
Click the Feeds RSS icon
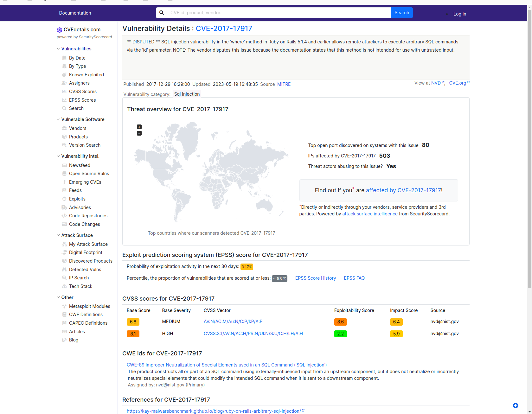pos(64,190)
